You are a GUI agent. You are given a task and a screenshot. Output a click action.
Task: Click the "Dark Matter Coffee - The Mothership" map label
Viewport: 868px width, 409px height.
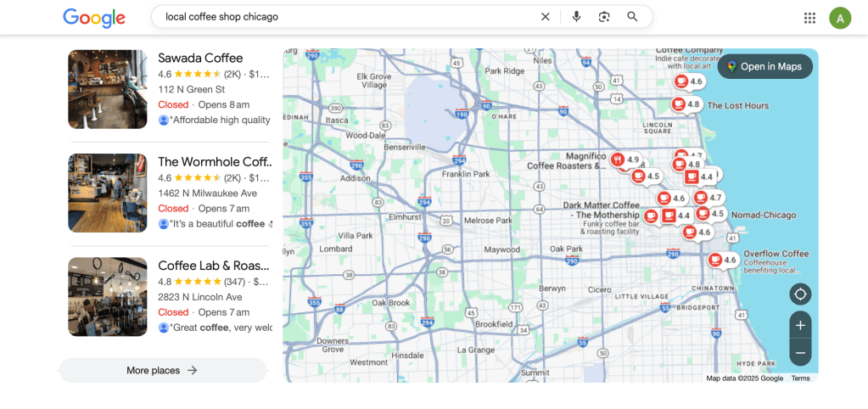tap(602, 210)
